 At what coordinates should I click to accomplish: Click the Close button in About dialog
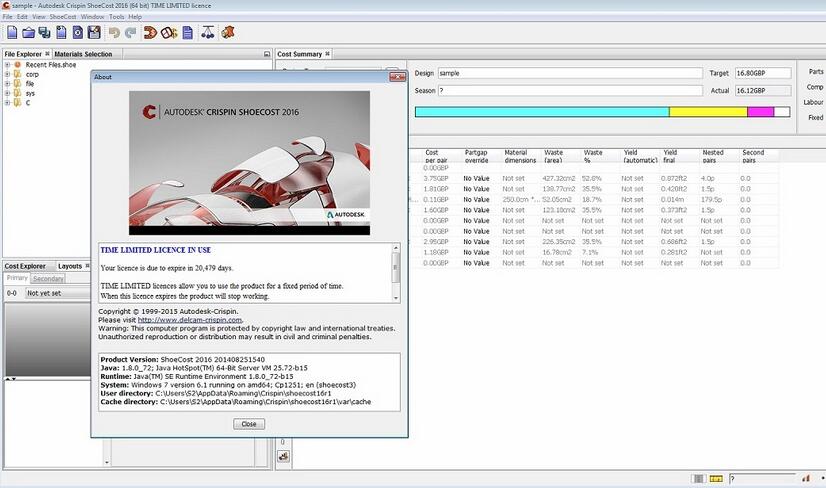tap(249, 424)
